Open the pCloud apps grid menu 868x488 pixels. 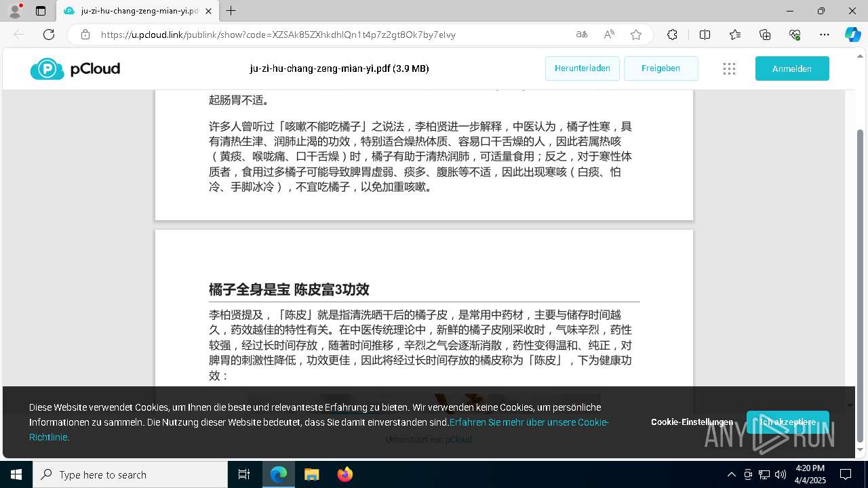[729, 68]
